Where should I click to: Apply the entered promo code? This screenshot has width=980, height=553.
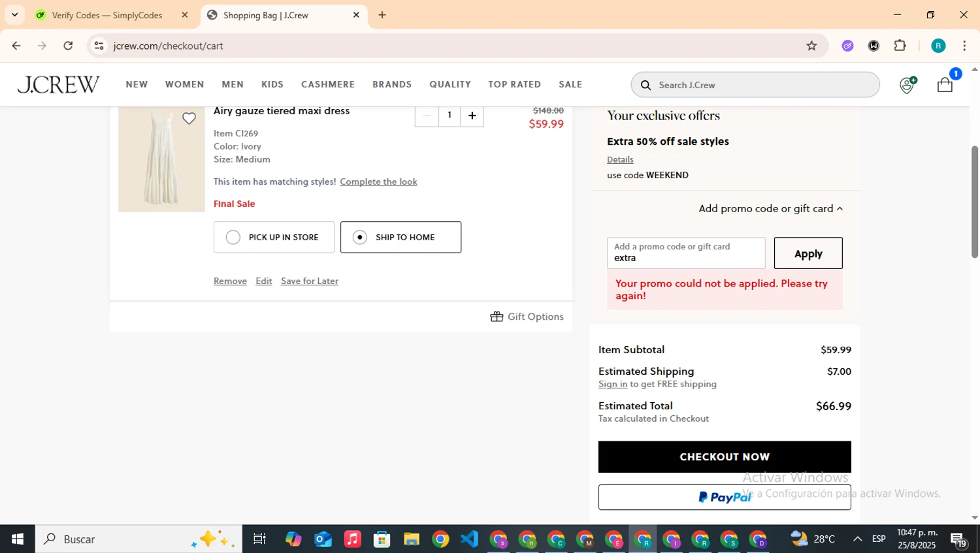click(808, 253)
